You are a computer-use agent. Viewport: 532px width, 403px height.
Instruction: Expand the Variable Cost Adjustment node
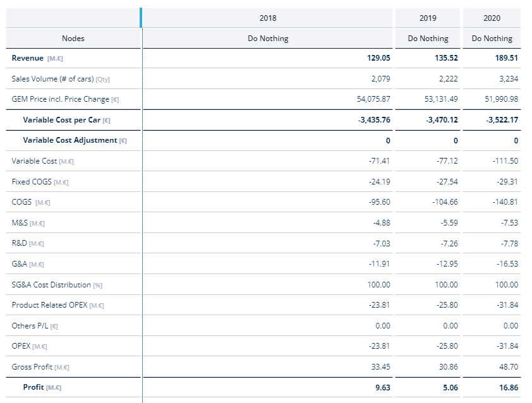[70, 140]
